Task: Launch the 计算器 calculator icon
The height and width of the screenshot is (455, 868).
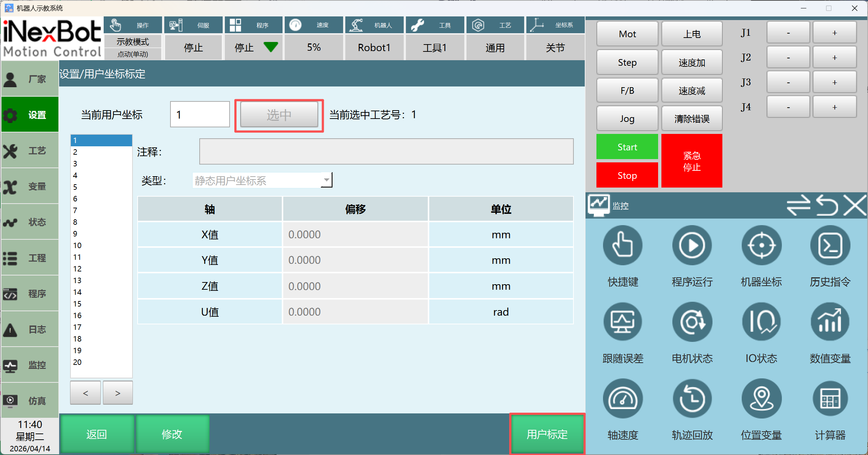Action: tap(830, 399)
